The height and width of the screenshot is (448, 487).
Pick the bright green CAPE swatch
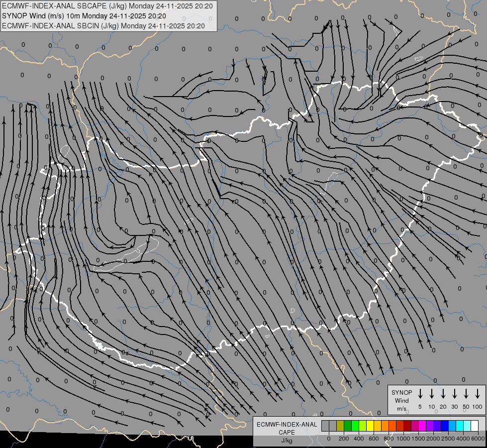pyautogui.click(x=355, y=426)
